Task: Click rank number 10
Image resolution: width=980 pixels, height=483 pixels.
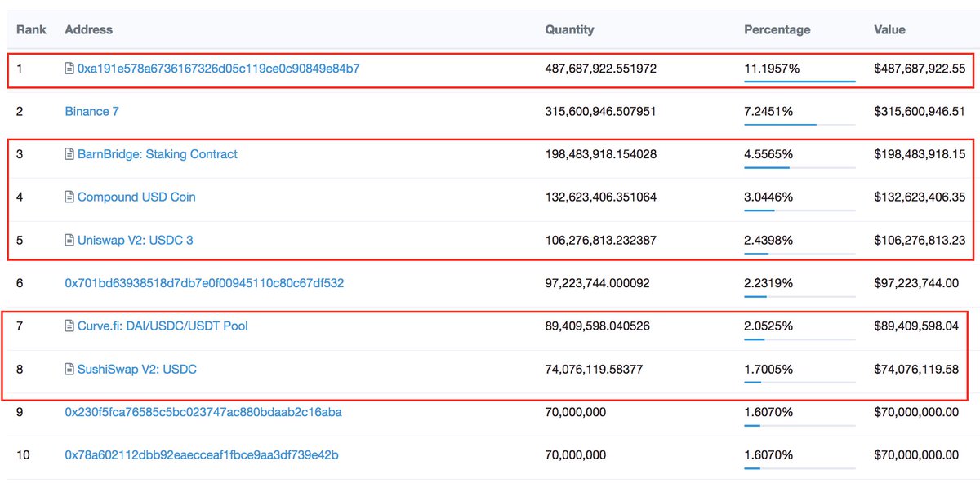Action: point(23,454)
